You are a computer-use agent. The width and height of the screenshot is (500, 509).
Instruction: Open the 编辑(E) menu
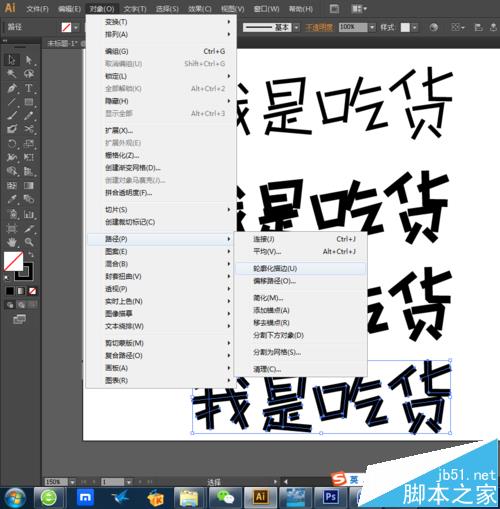click(69, 9)
